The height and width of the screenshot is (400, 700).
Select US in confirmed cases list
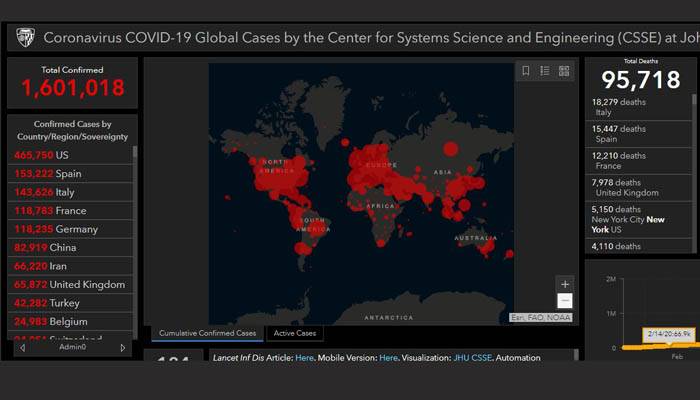pos(70,155)
